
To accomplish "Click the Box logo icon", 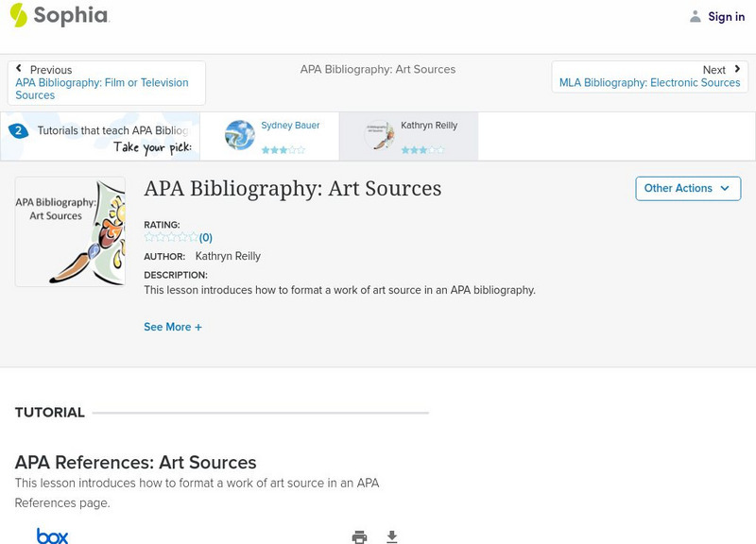I will click(x=52, y=535).
